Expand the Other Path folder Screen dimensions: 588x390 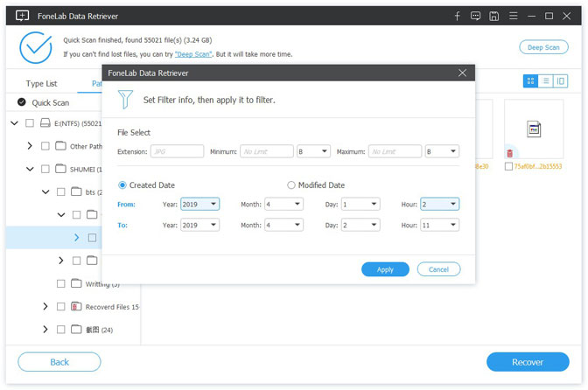pyautogui.click(x=30, y=146)
